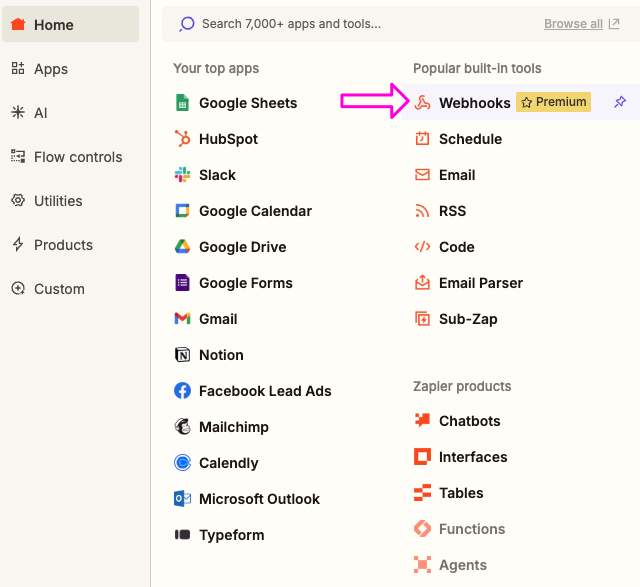Click the external link icon beside Browse all
The height and width of the screenshot is (587, 640).
pyautogui.click(x=614, y=24)
